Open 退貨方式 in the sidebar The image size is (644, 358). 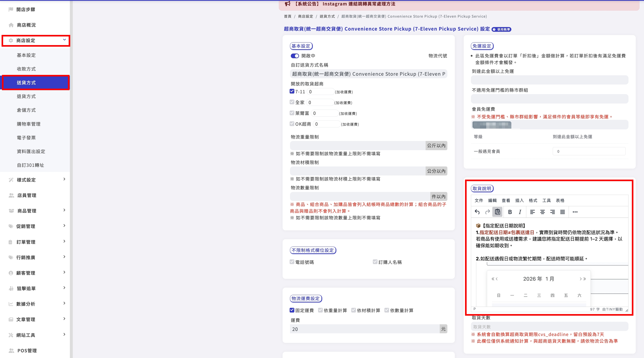pyautogui.click(x=26, y=96)
